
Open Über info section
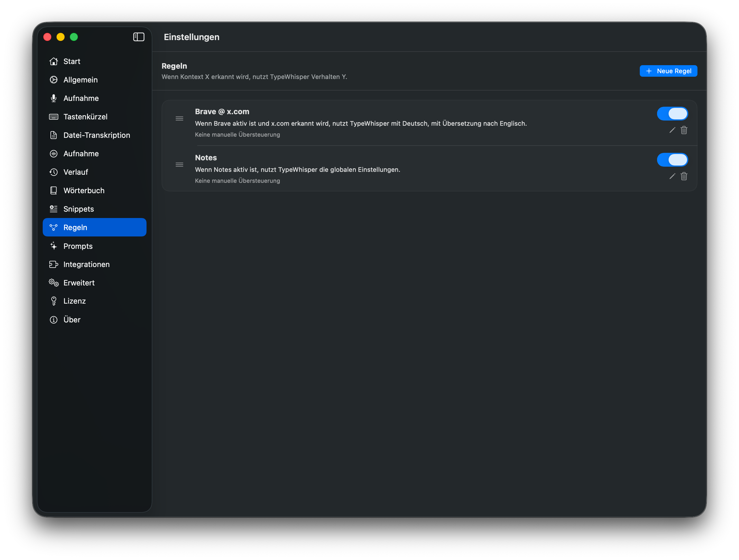pyautogui.click(x=95, y=320)
